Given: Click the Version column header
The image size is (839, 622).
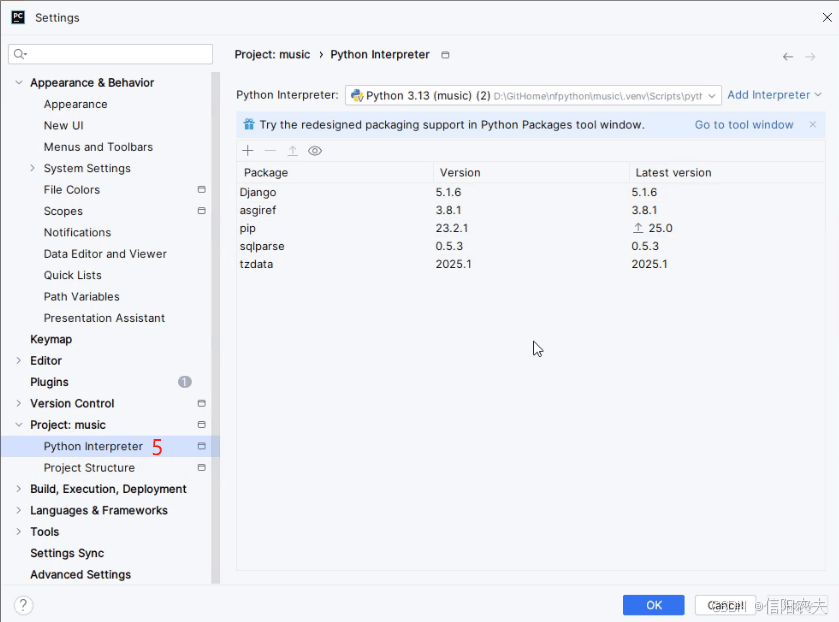Looking at the screenshot, I should (531, 172).
